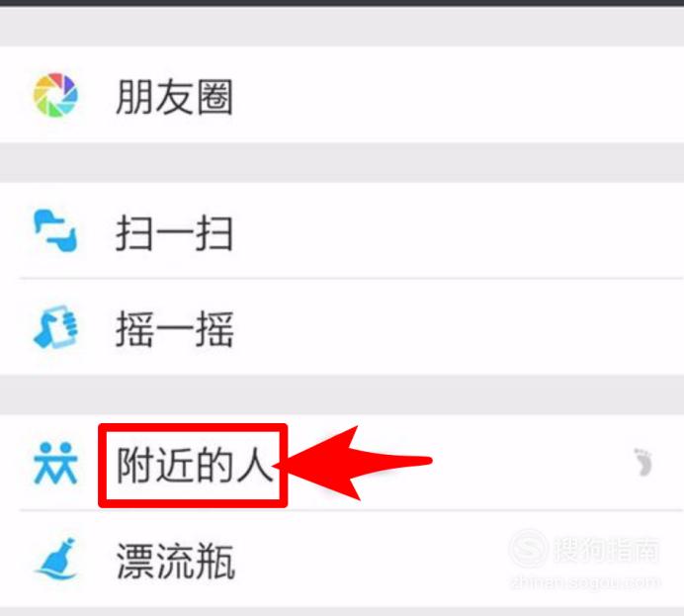Open 扫一扫 Scan entry
Viewport: 684px width, 616px height.
tap(174, 233)
